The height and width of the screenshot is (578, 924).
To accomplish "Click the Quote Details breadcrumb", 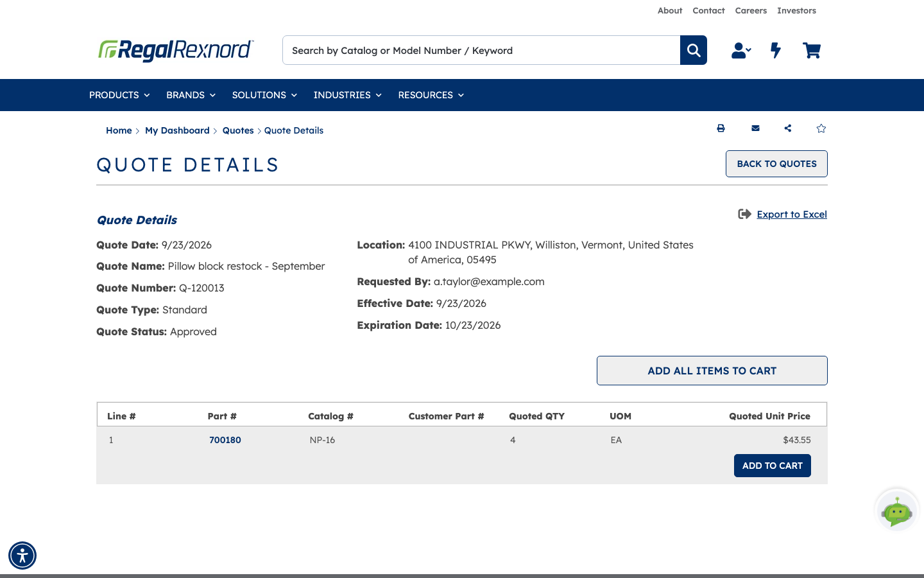I will [x=294, y=130].
